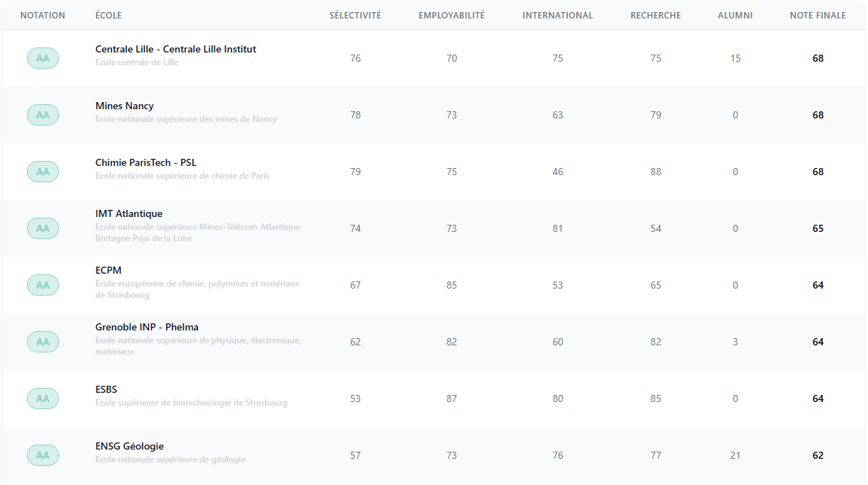Screen dimensions: 868x485
Task: Click the NOTATION column header
Action: tap(43, 16)
